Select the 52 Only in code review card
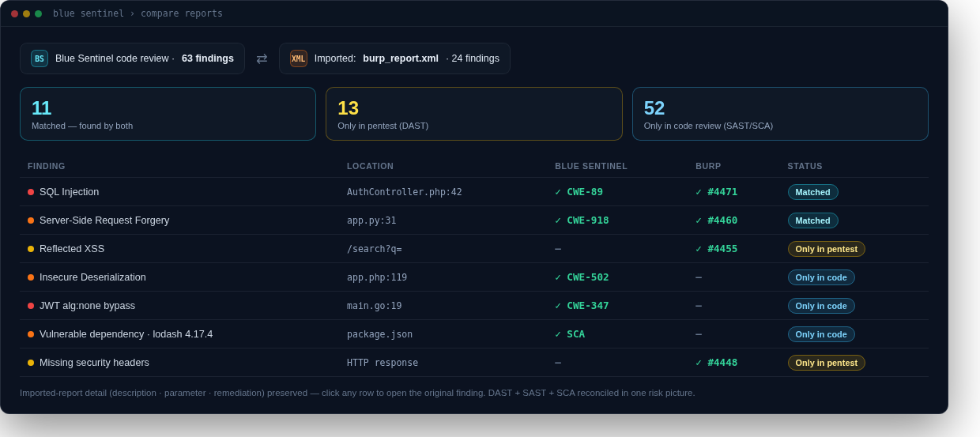The image size is (980, 437). (x=780, y=114)
